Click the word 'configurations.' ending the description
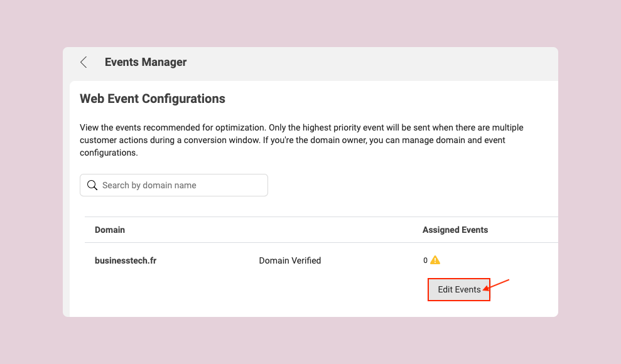The height and width of the screenshot is (364, 621). (x=109, y=153)
